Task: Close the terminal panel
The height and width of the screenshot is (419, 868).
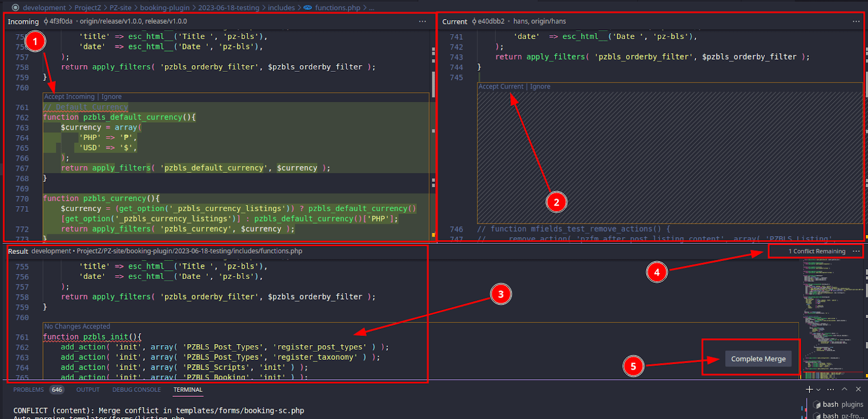Action: pyautogui.click(x=858, y=389)
